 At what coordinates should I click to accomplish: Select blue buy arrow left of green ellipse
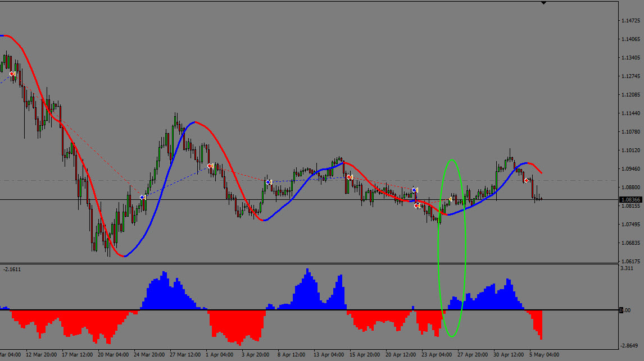click(x=414, y=190)
